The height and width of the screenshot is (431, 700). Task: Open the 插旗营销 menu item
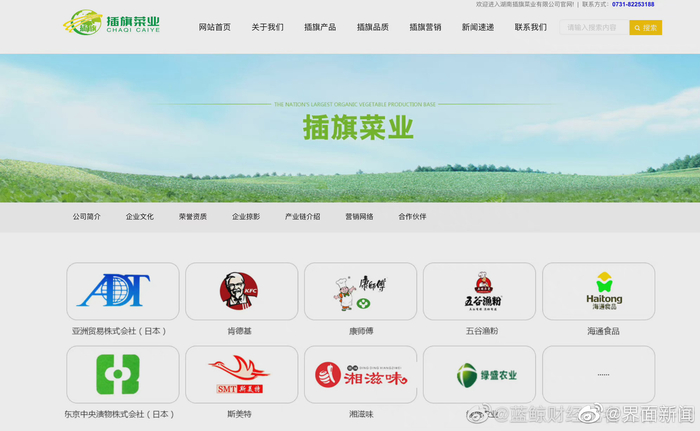(425, 27)
